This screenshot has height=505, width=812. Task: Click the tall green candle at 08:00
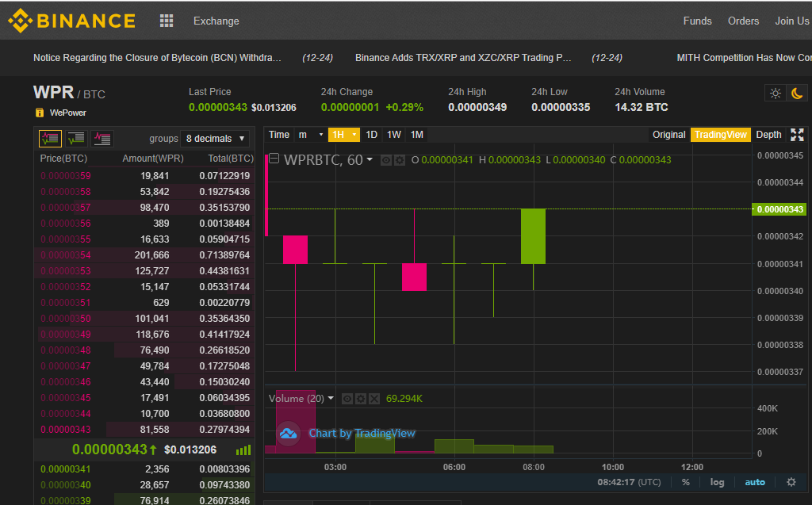click(x=533, y=236)
